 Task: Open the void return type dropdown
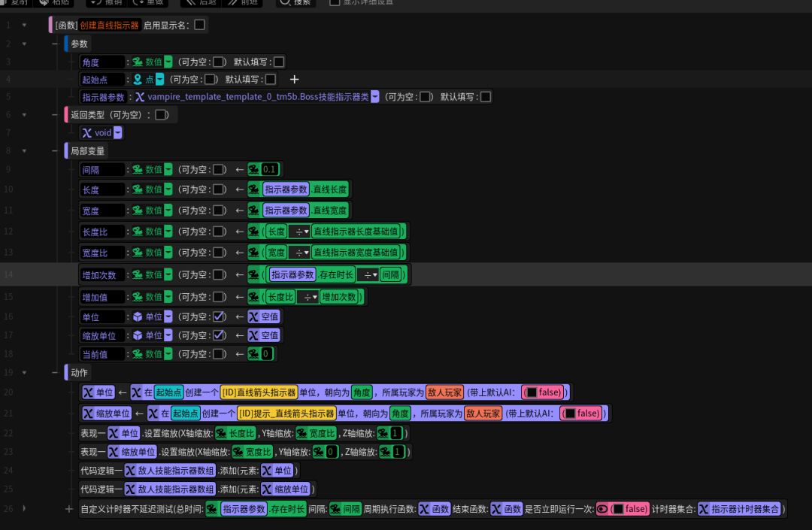117,132
